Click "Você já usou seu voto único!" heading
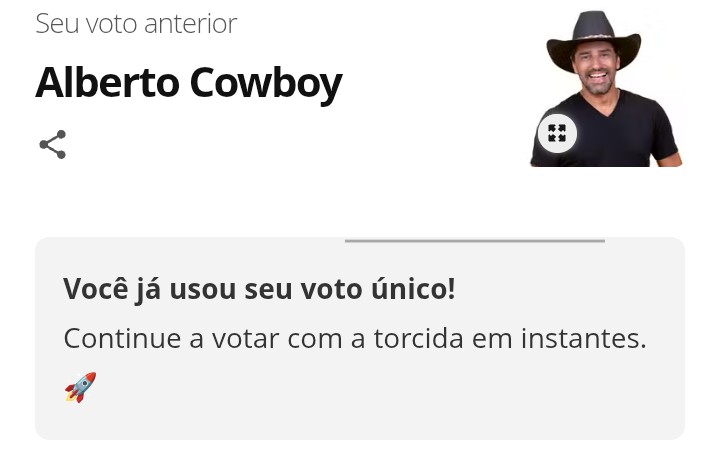The image size is (720, 459). click(x=259, y=290)
